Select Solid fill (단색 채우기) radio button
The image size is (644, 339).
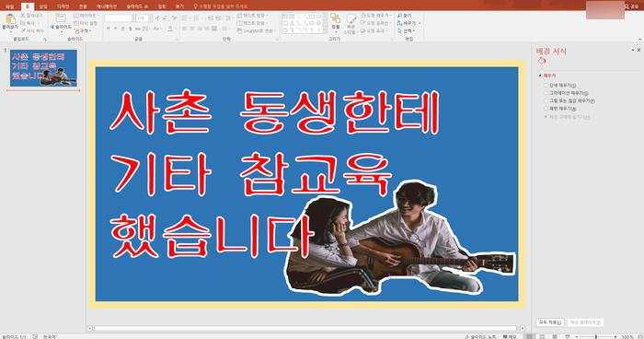546,86
